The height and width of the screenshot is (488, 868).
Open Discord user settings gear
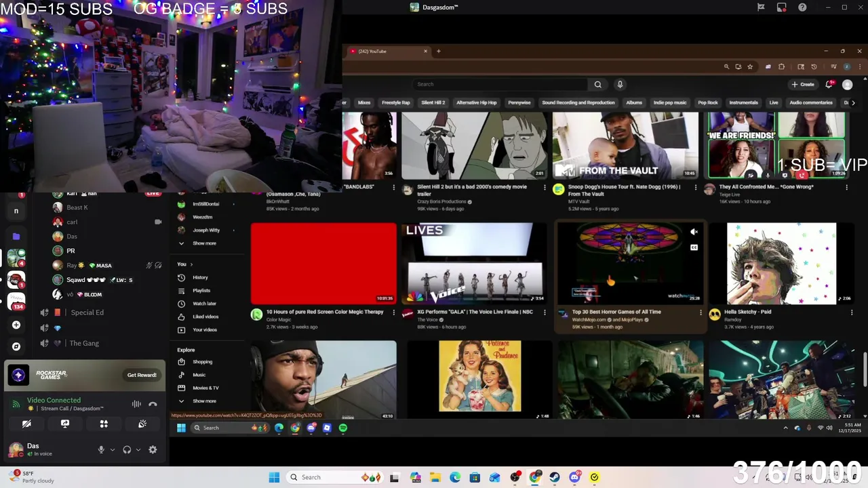(x=153, y=449)
